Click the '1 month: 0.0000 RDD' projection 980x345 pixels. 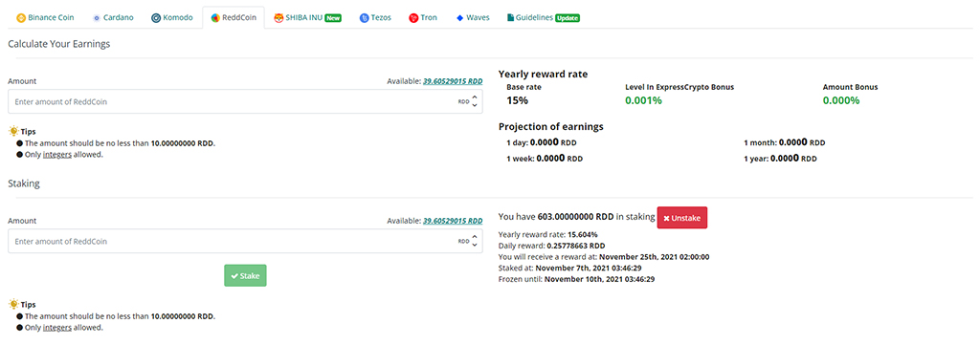click(x=785, y=142)
